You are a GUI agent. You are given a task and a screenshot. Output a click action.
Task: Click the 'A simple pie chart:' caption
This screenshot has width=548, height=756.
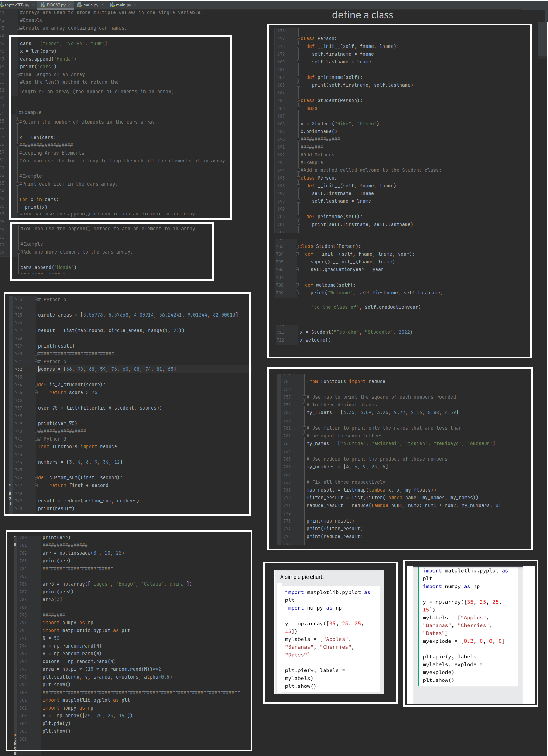point(302,577)
